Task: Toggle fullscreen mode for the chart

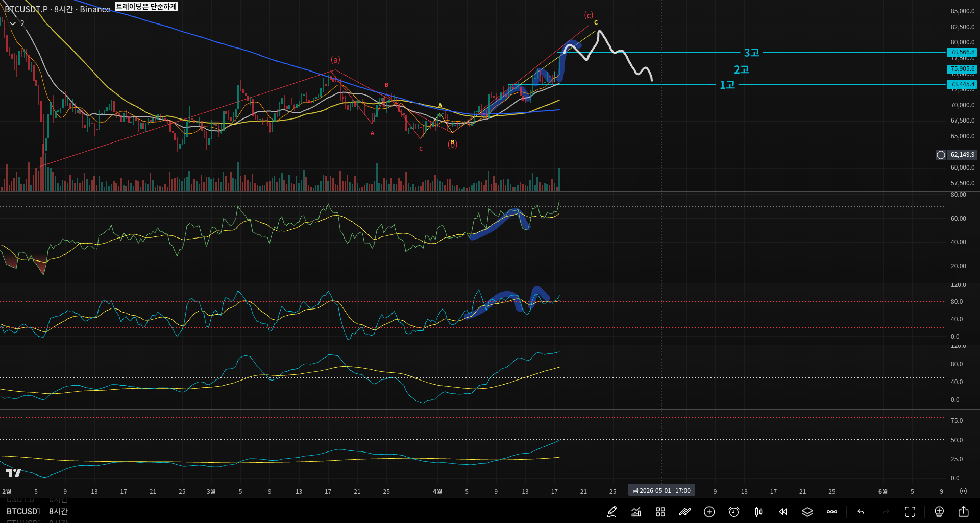Action: (x=910, y=512)
